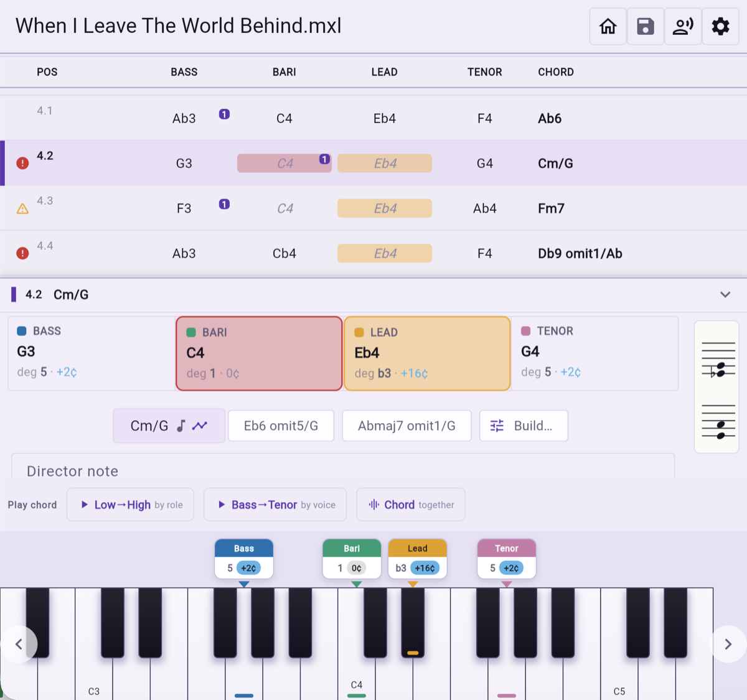Click the C5 piano key

[x=619, y=678]
